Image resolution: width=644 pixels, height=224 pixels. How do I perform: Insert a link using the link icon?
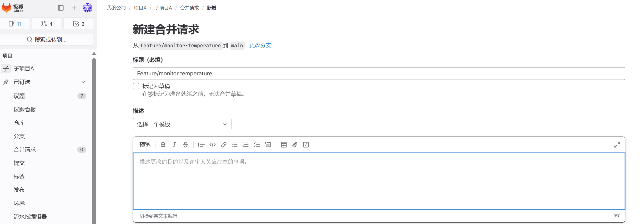tap(224, 145)
